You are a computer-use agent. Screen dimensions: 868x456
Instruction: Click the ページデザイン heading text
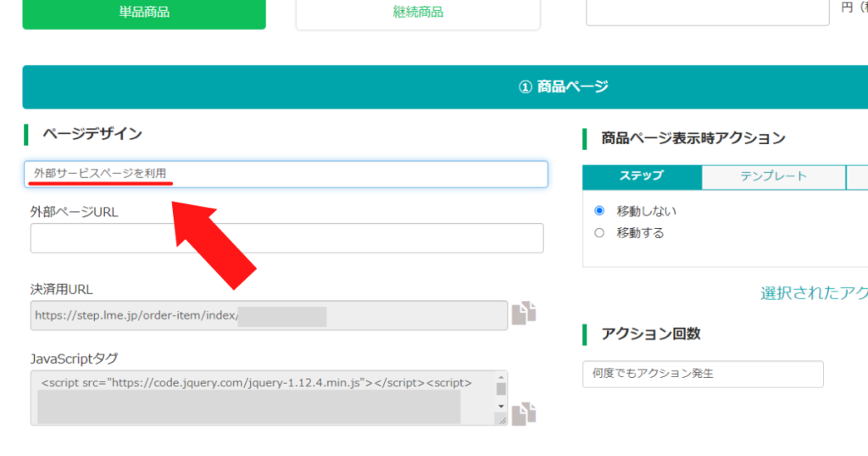click(92, 134)
